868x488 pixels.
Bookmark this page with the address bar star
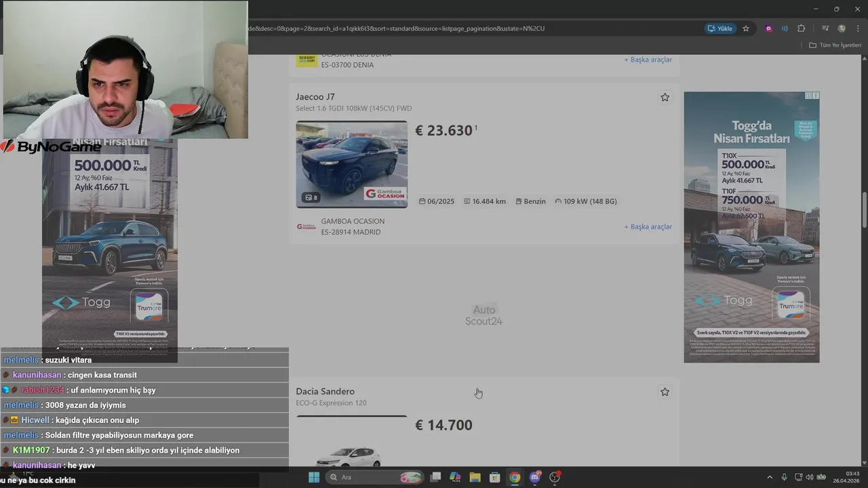746,28
